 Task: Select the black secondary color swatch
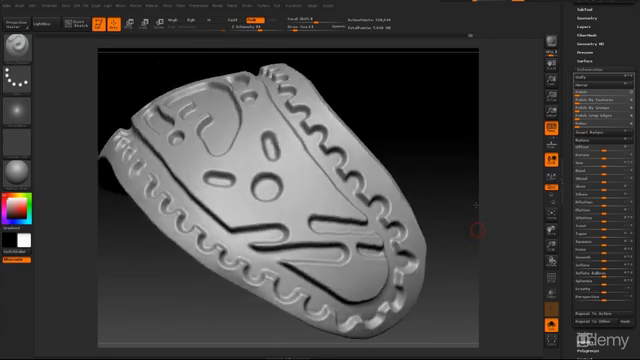tap(9, 240)
